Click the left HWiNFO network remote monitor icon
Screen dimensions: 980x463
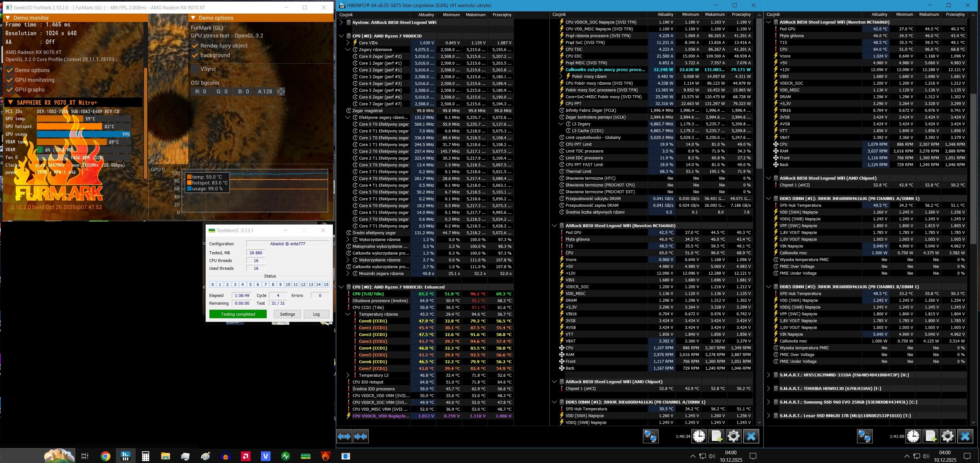pos(651,437)
